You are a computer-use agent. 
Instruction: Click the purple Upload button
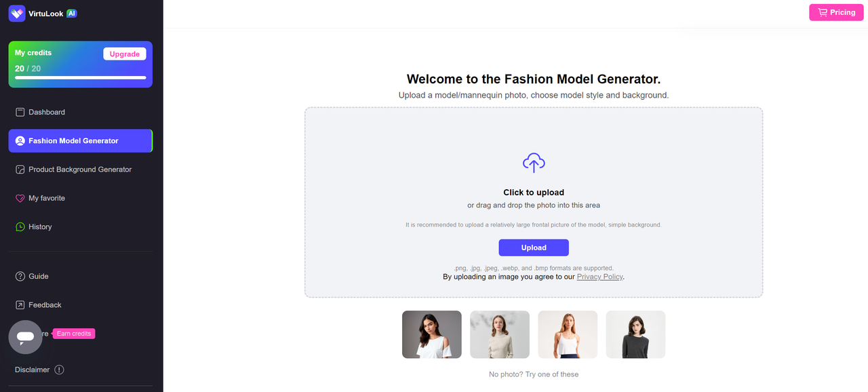pos(534,248)
